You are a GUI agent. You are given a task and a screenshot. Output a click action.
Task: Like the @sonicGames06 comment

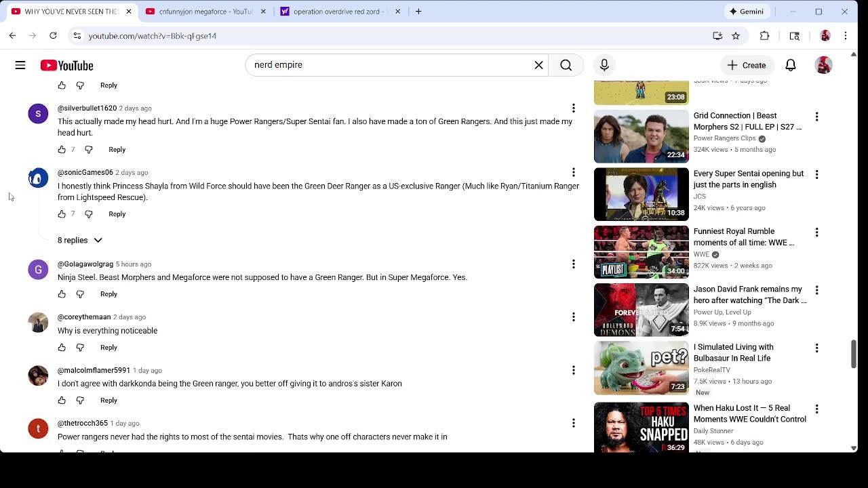point(62,213)
